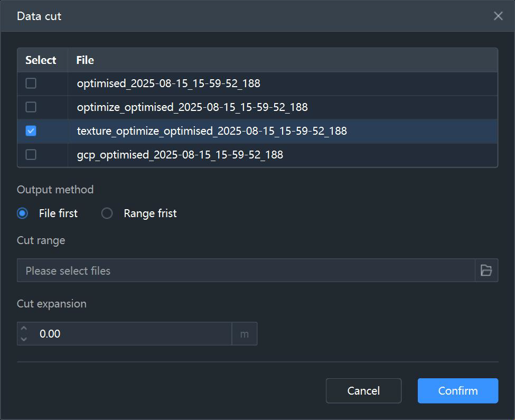This screenshot has width=515, height=420.
Task: Uncheck the texture_optimize_optimised file checkbox
Action: point(31,131)
